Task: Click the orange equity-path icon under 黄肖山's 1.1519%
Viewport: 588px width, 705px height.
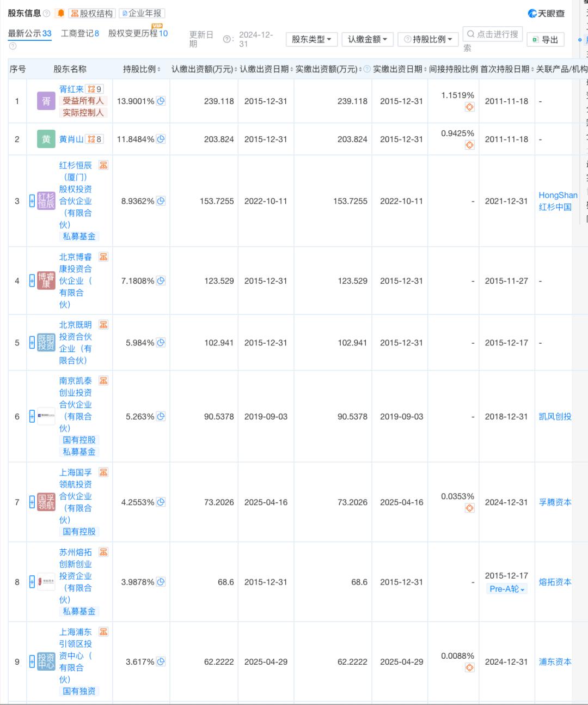Action: click(x=469, y=107)
